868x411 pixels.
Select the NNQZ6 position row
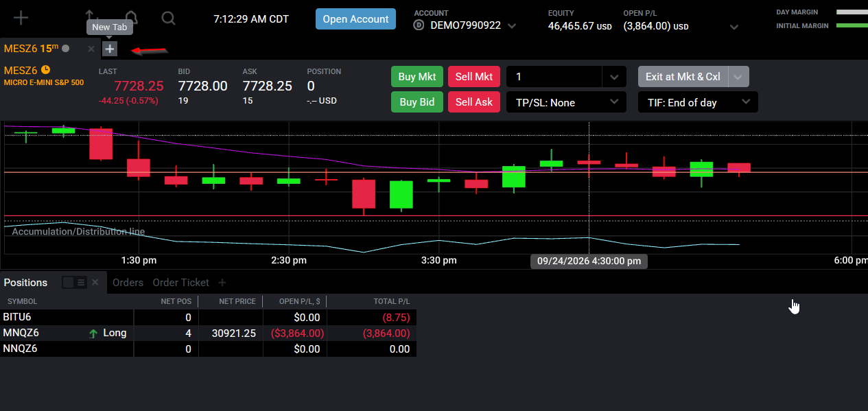[208, 349]
